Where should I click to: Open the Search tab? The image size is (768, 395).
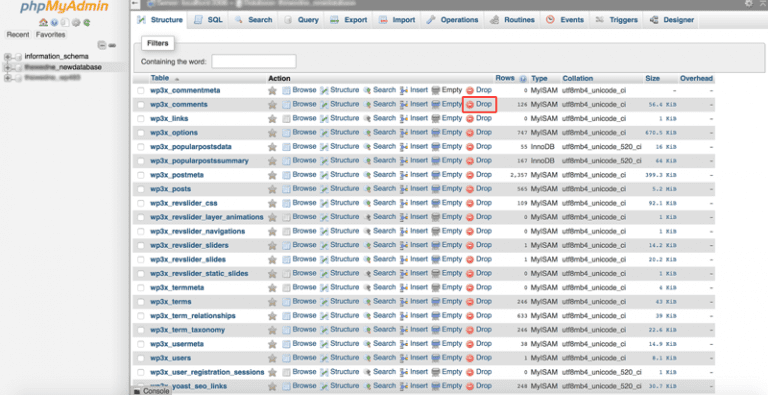pos(253,20)
